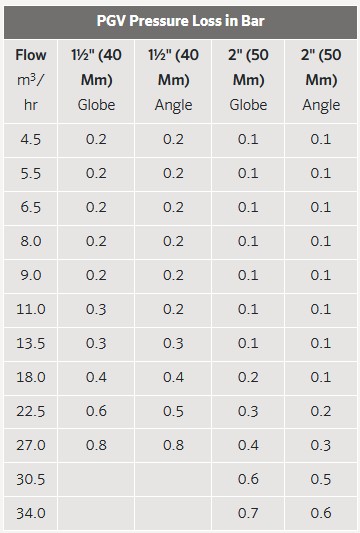Click the 11.0 flow row cell
Viewport: 360px width, 533px height.
tap(31, 309)
